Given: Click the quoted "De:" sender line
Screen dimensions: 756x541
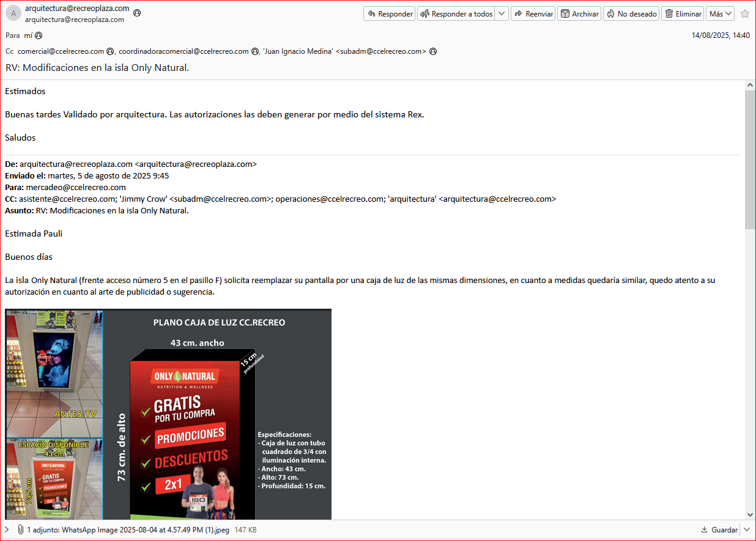Looking at the screenshot, I should pyautogui.click(x=131, y=164).
